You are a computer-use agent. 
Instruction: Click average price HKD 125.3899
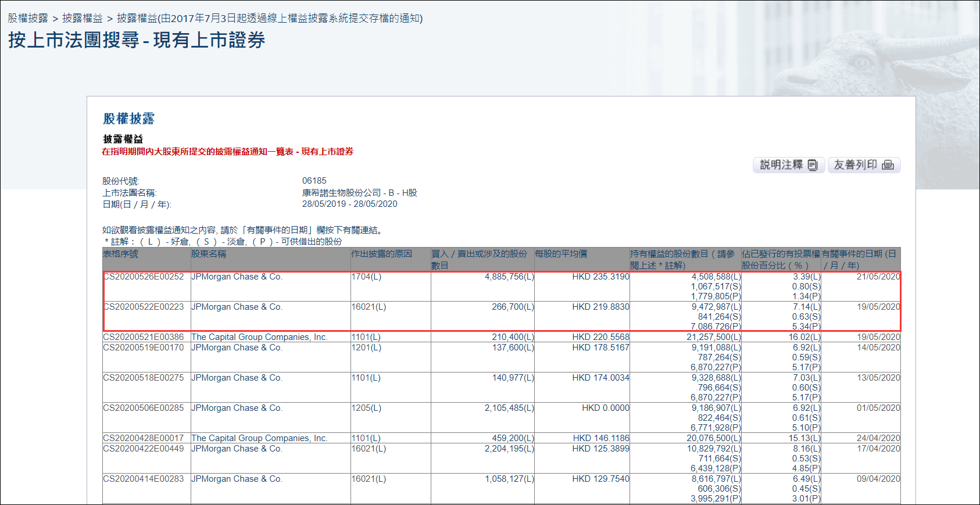tap(600, 449)
